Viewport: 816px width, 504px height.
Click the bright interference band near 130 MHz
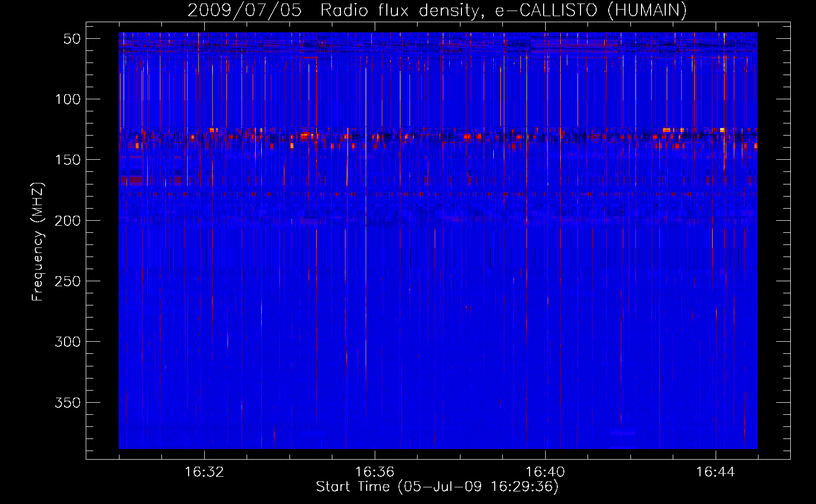(x=438, y=136)
